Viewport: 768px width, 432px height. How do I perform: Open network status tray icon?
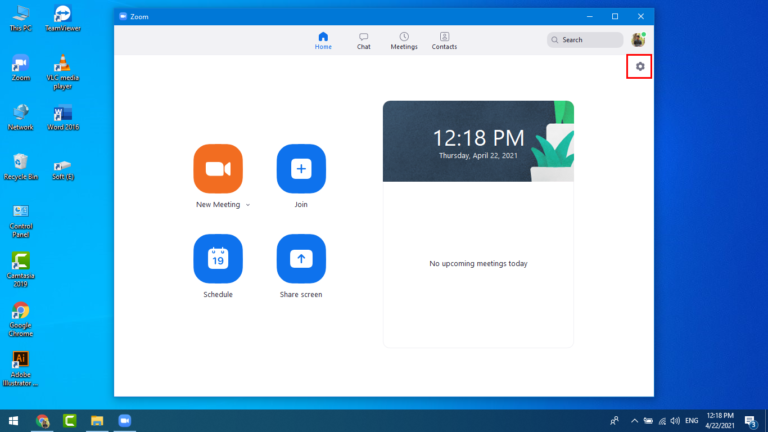[662, 421]
